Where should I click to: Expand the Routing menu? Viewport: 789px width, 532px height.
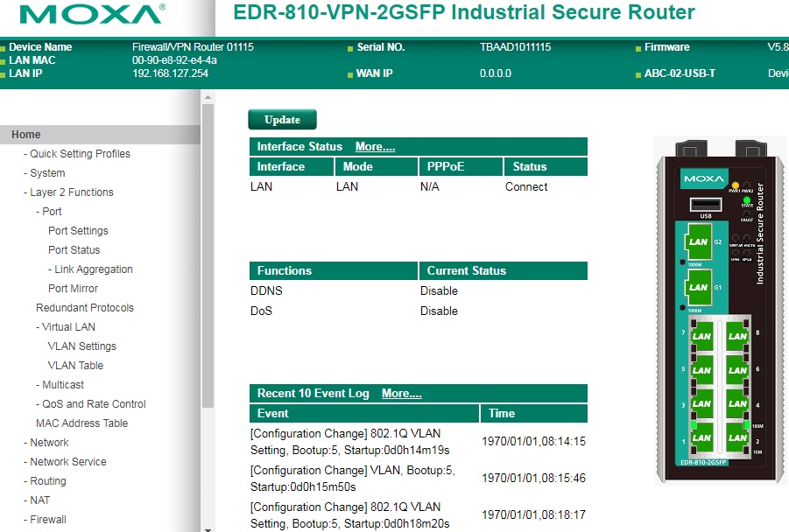(x=48, y=481)
